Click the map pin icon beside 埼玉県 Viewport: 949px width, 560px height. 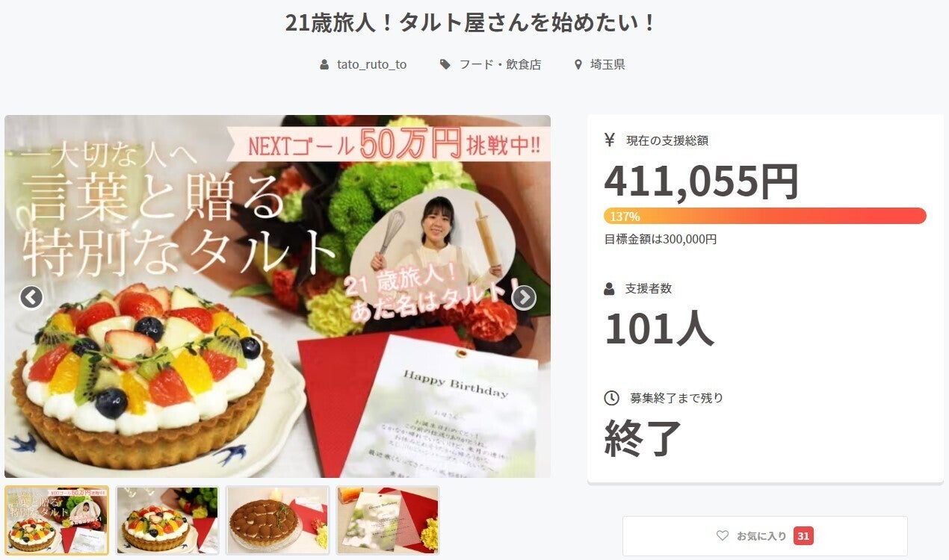coord(578,65)
